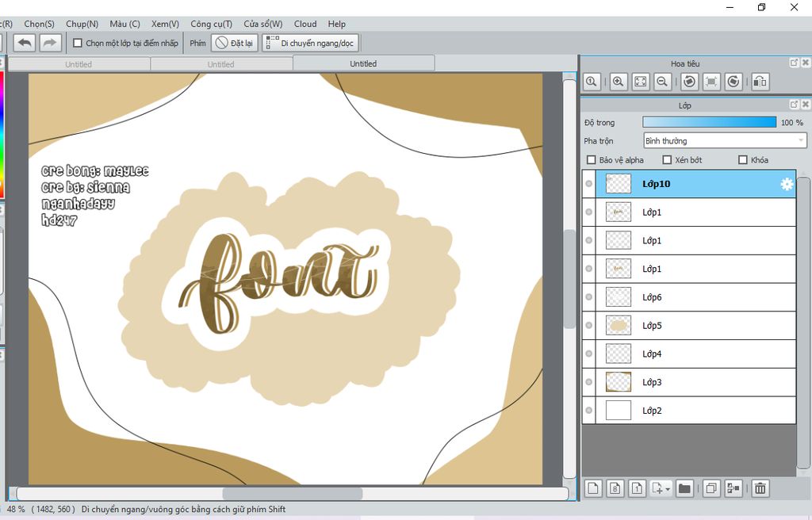Create a new blank color layer
The width and height of the screenshot is (812, 520).
(x=593, y=488)
